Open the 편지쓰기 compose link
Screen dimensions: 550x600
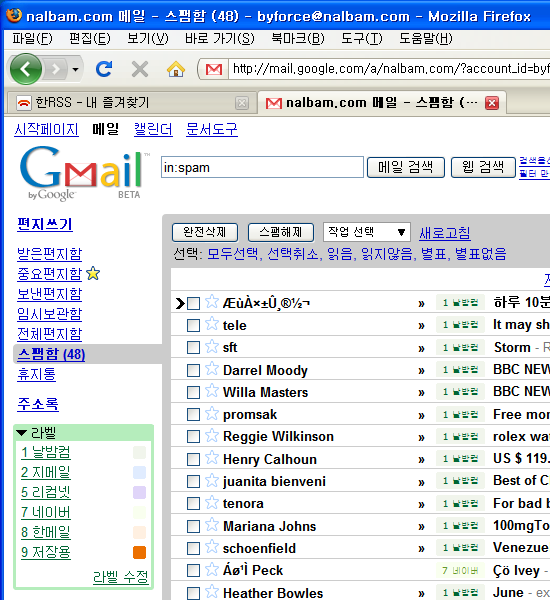pos(45,224)
